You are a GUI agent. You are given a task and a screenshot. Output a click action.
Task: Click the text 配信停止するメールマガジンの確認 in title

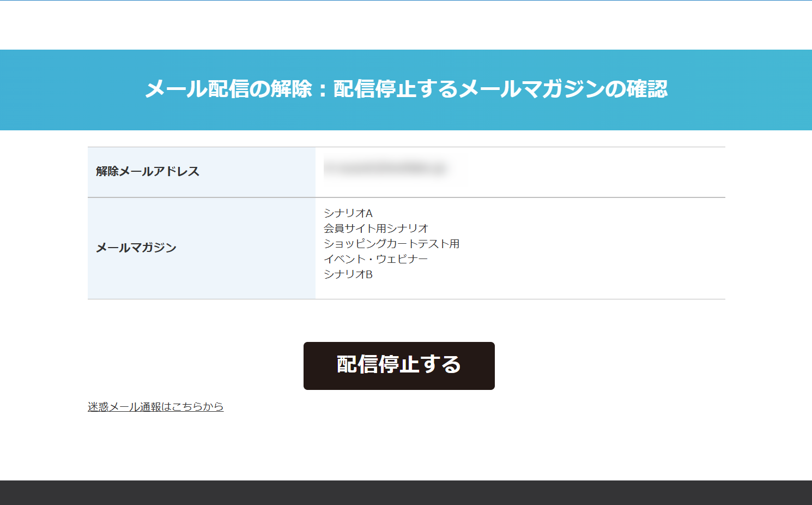coord(500,89)
